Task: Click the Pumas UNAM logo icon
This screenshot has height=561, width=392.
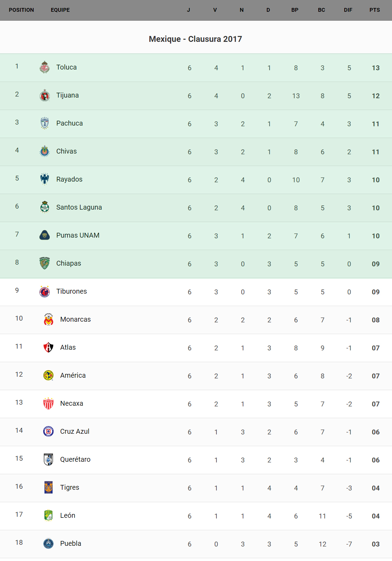Action: click(45, 235)
